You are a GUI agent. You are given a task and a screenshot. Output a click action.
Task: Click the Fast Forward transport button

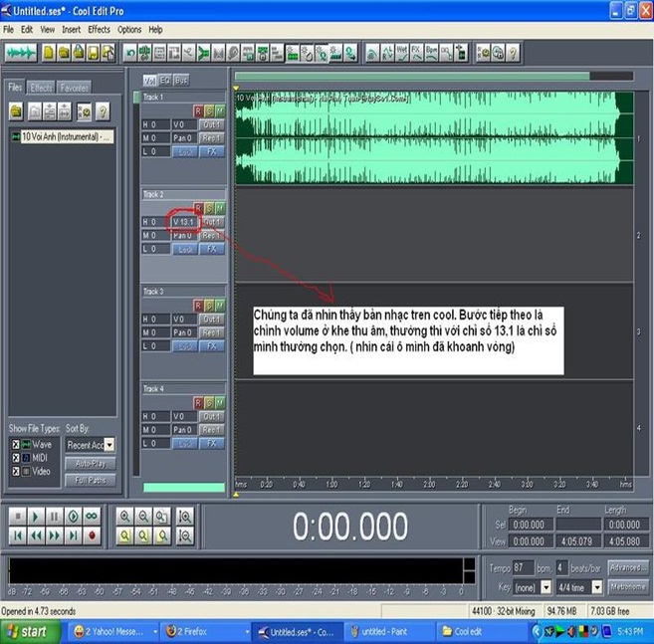click(x=54, y=536)
